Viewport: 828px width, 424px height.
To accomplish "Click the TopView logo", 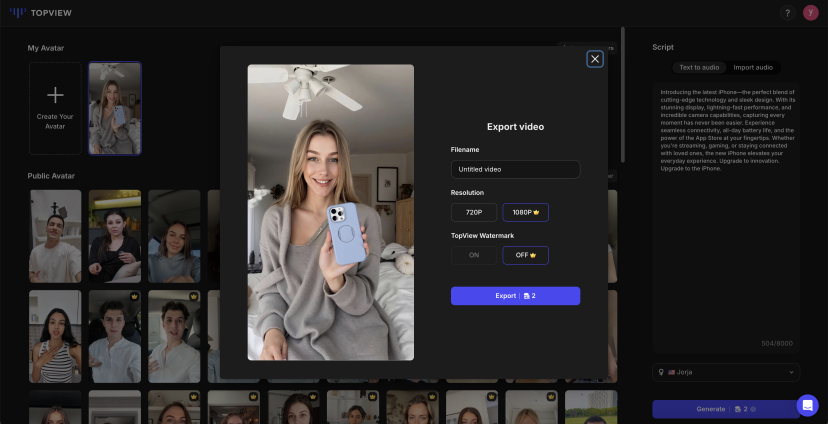I will (41, 13).
